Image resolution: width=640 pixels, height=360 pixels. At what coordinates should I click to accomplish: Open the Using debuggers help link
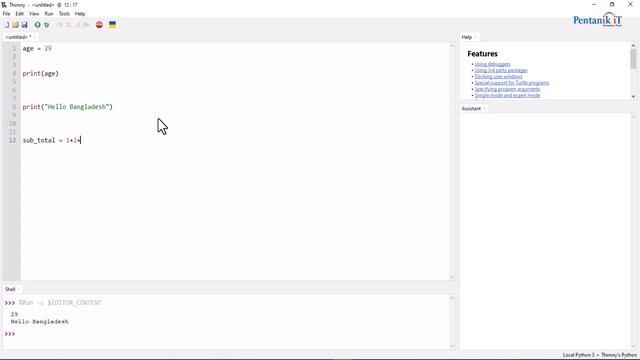coord(492,64)
